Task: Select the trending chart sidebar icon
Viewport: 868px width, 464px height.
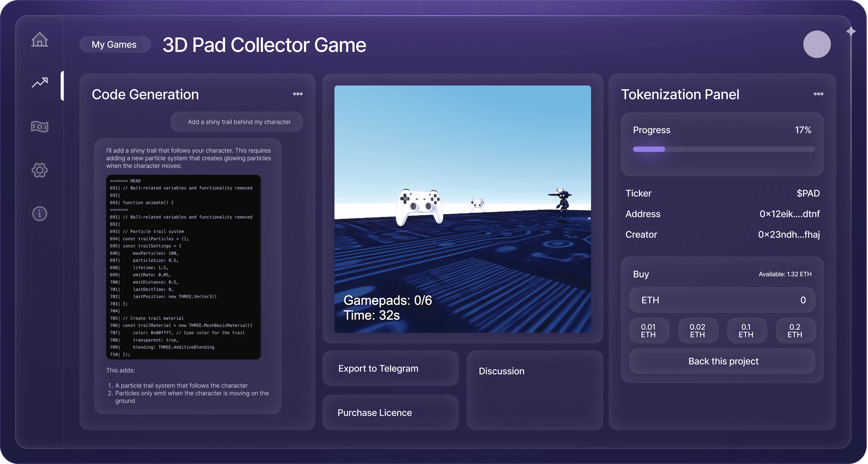Action: click(40, 82)
